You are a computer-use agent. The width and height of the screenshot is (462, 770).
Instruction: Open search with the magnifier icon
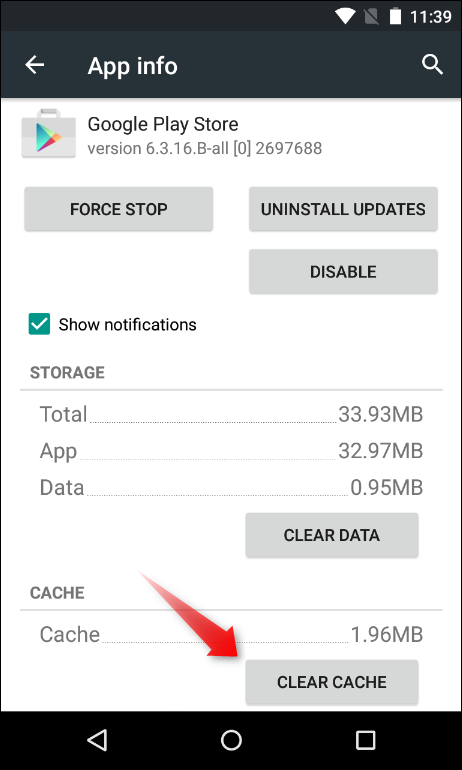[x=432, y=64]
